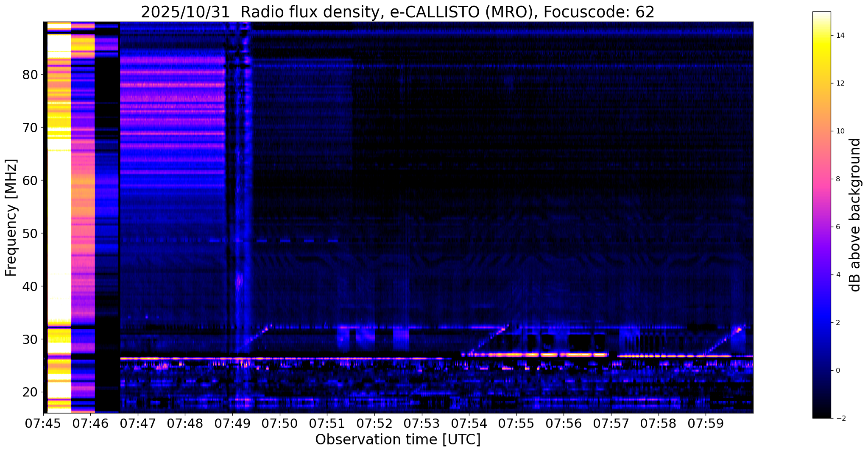Image resolution: width=868 pixels, height=452 pixels.
Task: Click the 70 MHz frequency tick label
Action: pos(30,128)
